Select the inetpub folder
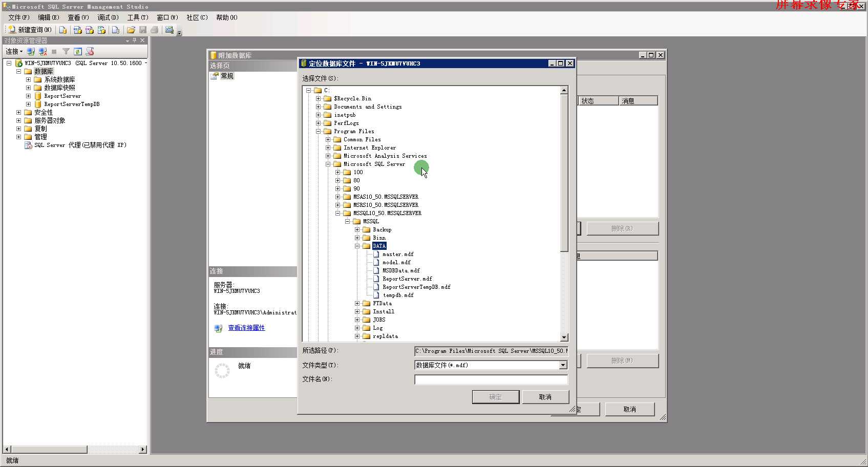 pos(345,115)
